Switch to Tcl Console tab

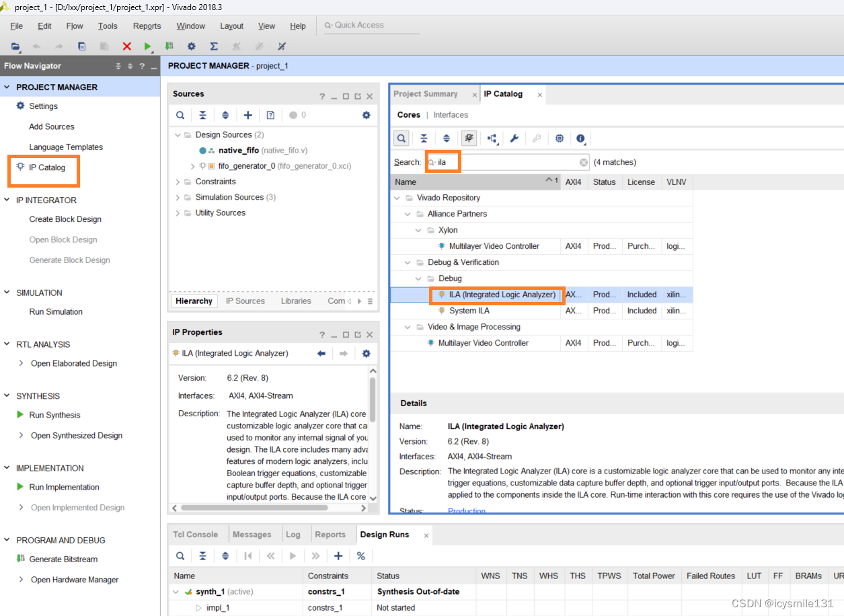tap(195, 535)
